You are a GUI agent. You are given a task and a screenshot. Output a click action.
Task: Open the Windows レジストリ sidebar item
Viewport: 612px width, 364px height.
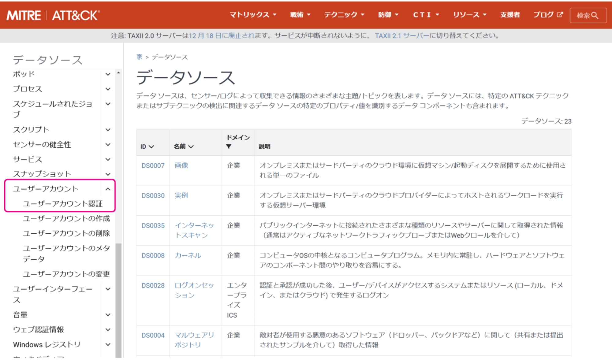tap(47, 345)
